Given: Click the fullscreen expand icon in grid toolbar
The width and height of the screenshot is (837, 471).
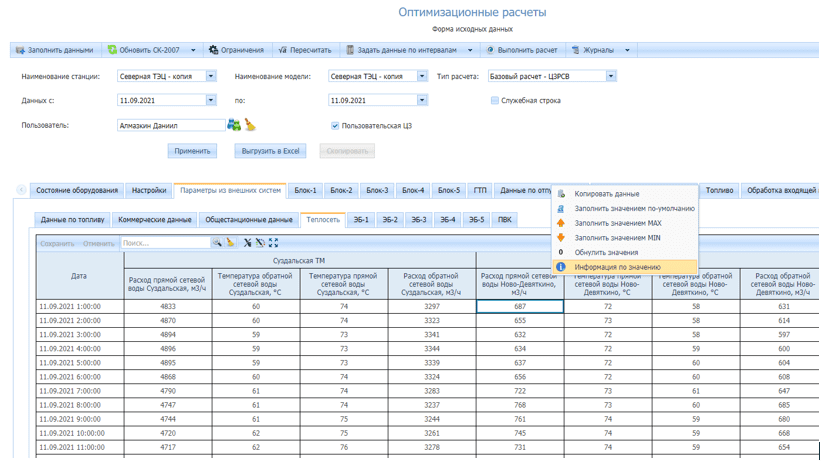Looking at the screenshot, I should [273, 243].
